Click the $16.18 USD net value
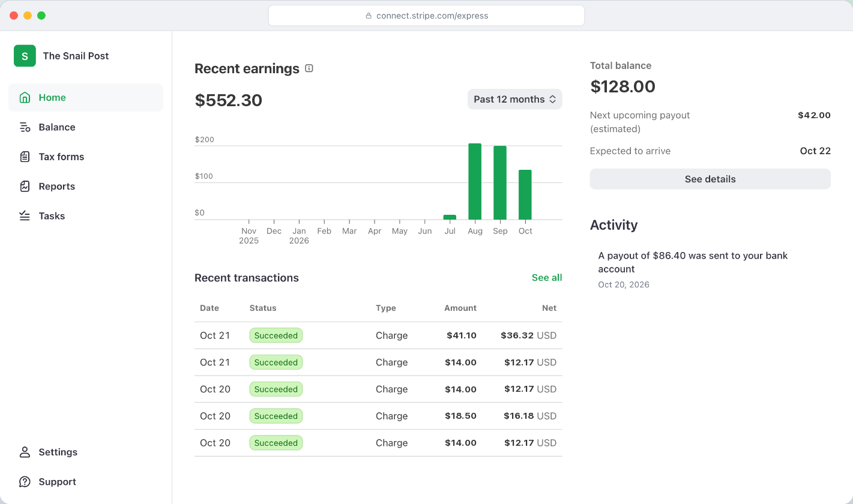The width and height of the screenshot is (853, 504). coord(530,416)
